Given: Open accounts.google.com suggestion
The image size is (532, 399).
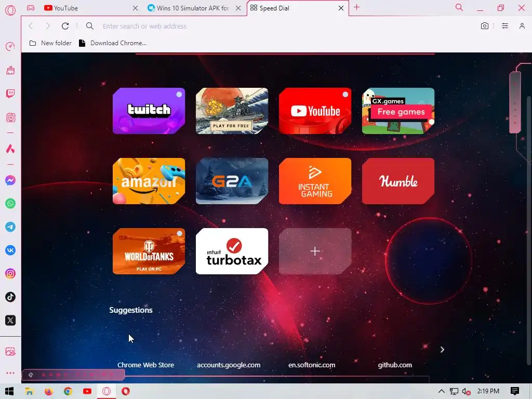Looking at the screenshot, I should coord(229,365).
